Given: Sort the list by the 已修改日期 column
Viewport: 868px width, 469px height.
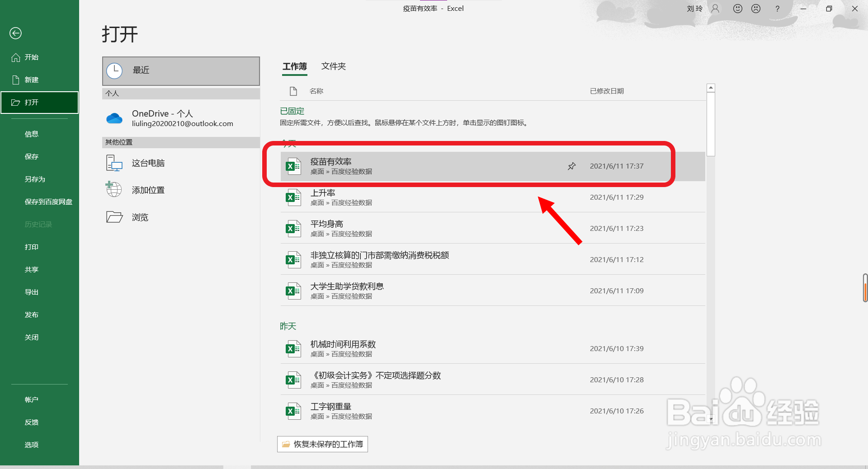Looking at the screenshot, I should 607,91.
